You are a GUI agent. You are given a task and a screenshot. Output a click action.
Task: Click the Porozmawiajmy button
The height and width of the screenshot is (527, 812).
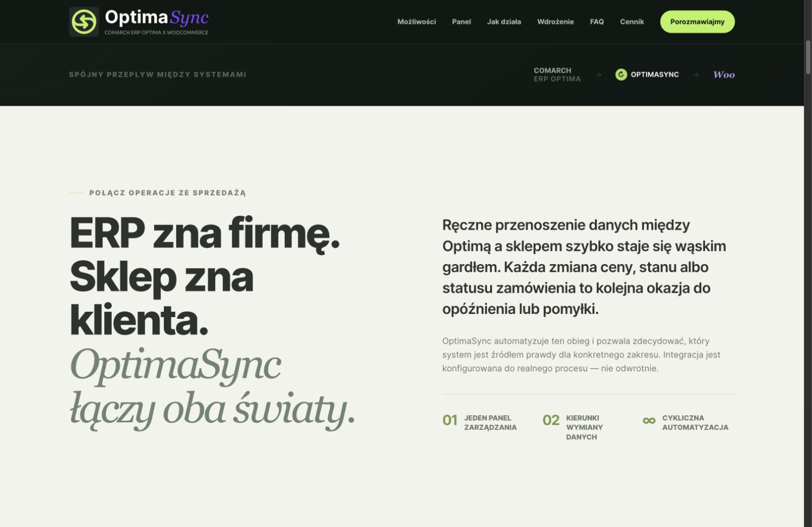(697, 22)
